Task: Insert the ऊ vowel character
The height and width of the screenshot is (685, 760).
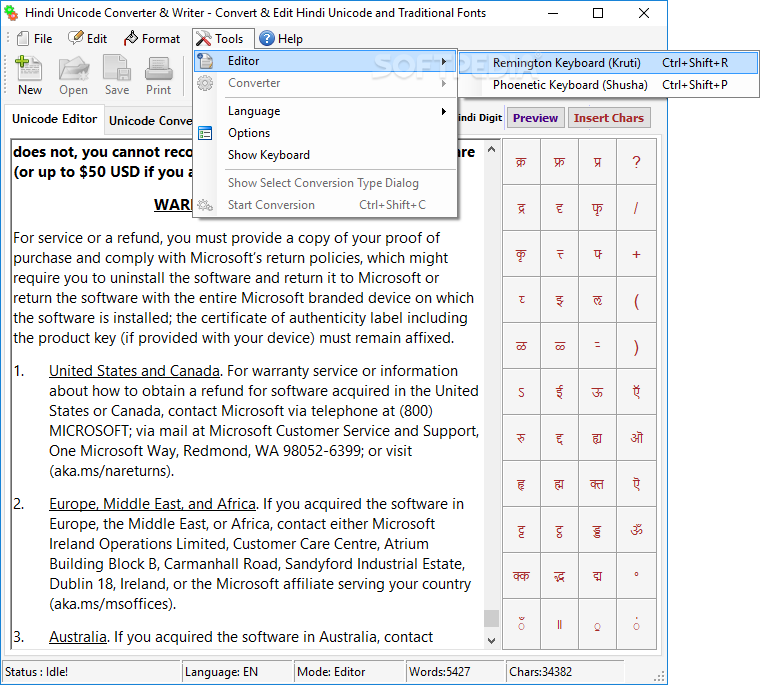Action: click(597, 392)
